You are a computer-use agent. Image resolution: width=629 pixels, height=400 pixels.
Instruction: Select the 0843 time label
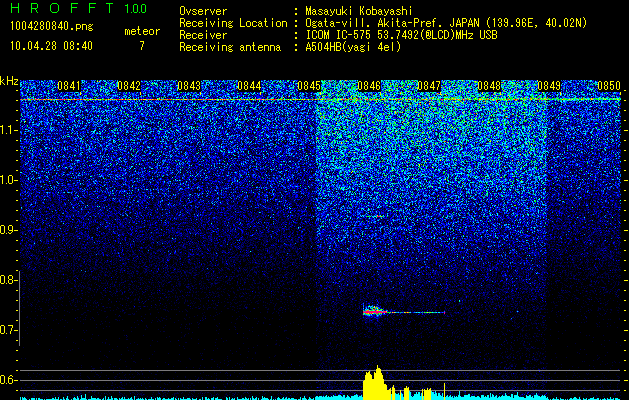click(189, 86)
